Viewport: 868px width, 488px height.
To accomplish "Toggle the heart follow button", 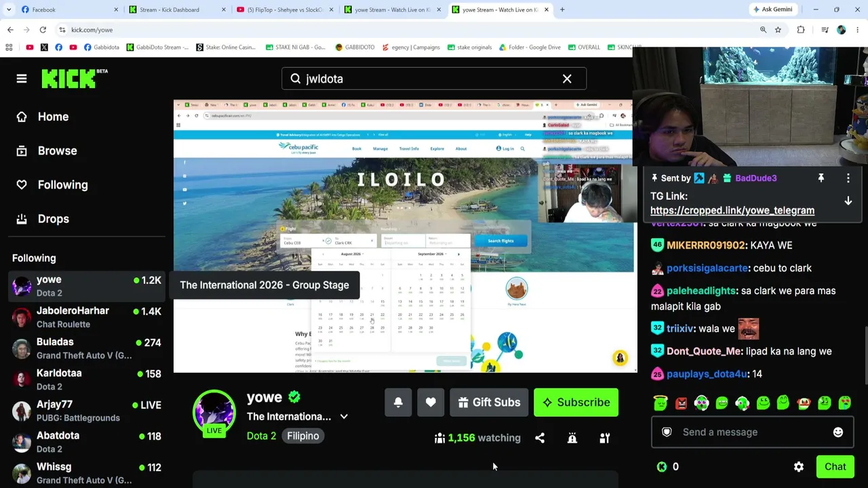I will pyautogui.click(x=431, y=403).
